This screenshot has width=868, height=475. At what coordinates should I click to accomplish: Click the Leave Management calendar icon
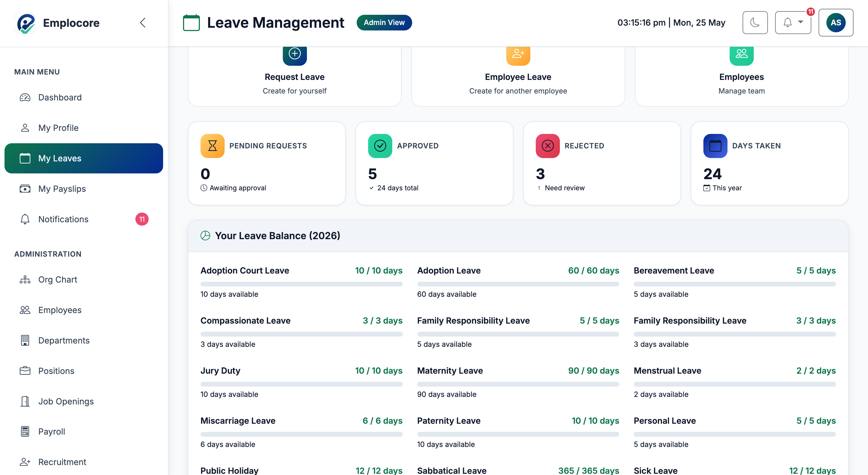(x=191, y=23)
